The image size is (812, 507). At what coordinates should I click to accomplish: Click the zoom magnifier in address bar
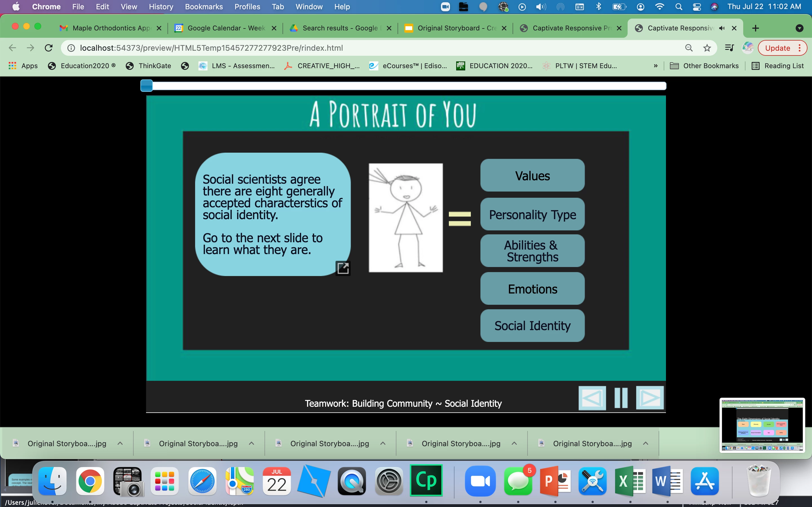coord(689,48)
